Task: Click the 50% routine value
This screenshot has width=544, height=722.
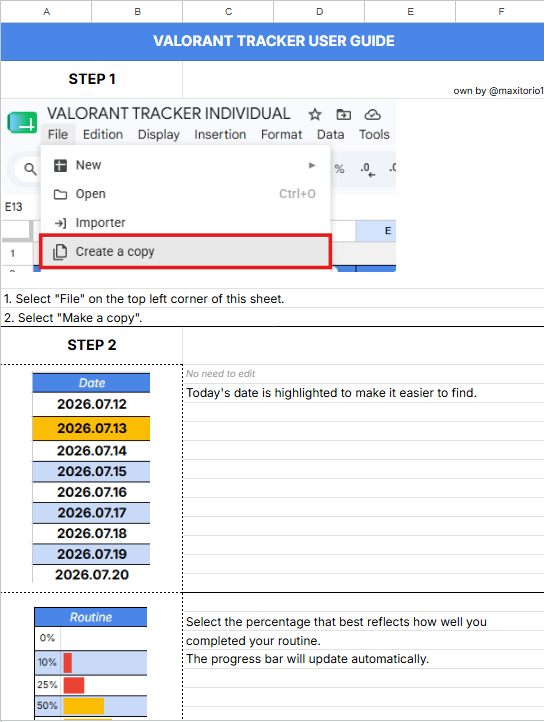Action: [x=47, y=705]
